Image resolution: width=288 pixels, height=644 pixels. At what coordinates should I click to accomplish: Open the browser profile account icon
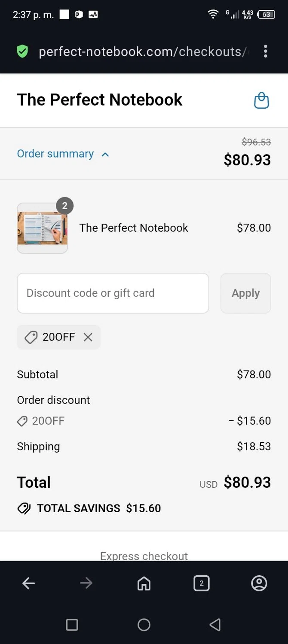(259, 583)
